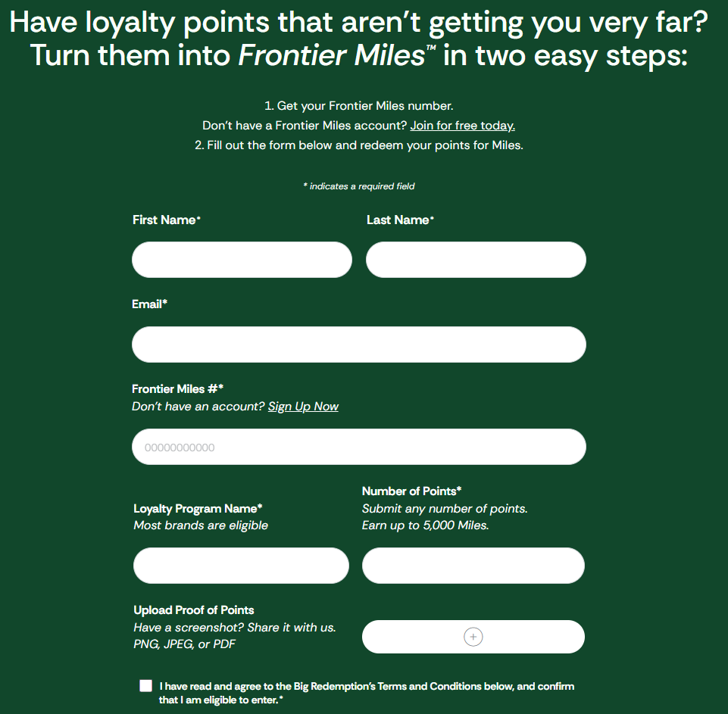Screen dimensions: 728x714
Task: Click the 'Number of Points' label
Action: pos(411,491)
